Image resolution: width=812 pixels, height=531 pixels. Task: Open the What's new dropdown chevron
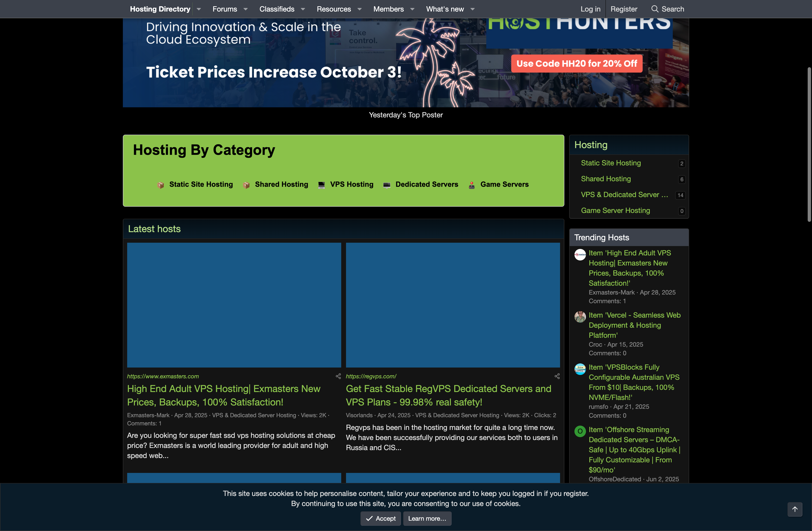472,9
